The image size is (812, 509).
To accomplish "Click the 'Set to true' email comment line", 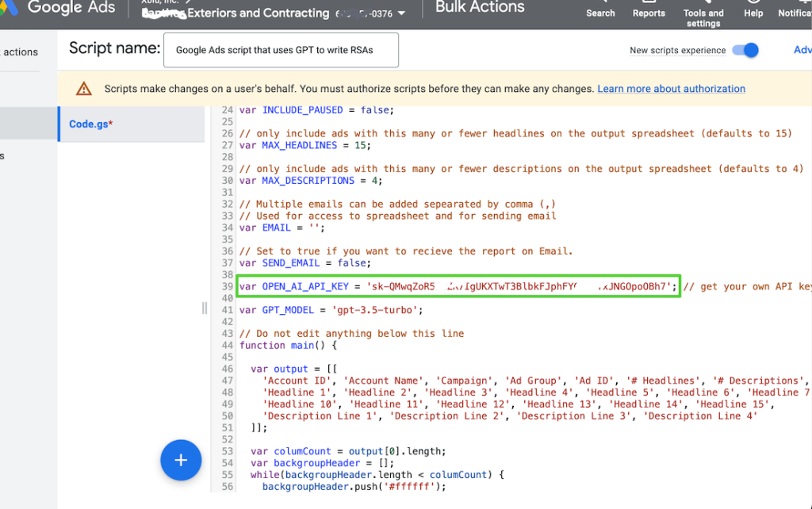I will 406,251.
